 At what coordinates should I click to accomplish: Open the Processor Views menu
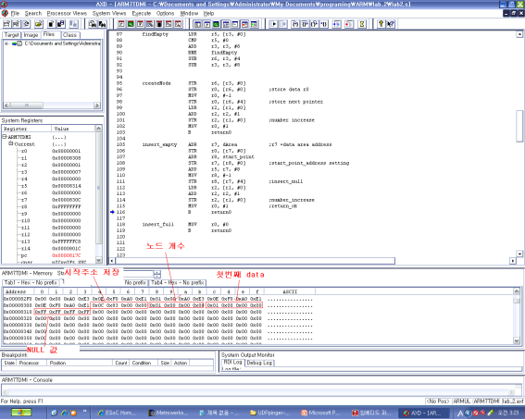point(67,13)
